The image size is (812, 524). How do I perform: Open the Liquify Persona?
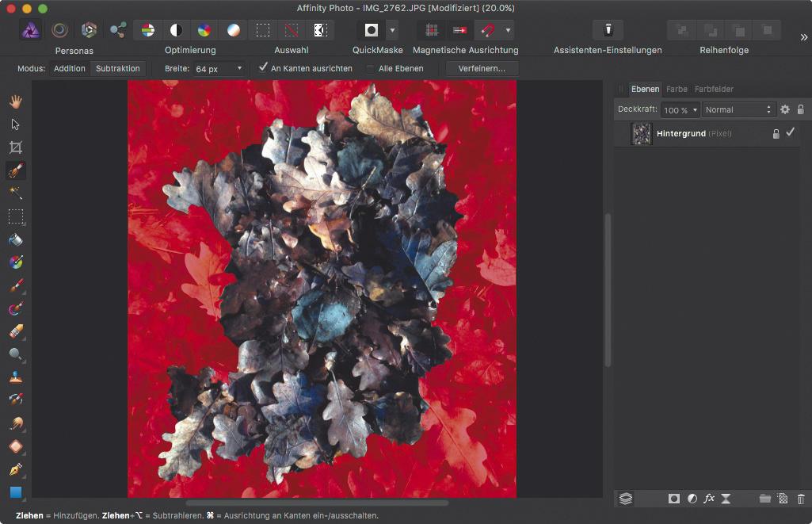click(x=60, y=30)
